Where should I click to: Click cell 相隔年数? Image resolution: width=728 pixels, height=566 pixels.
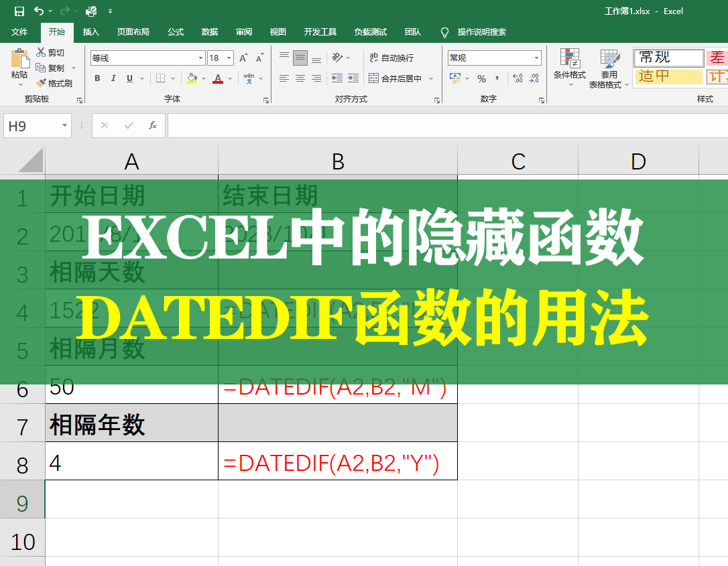click(x=132, y=423)
